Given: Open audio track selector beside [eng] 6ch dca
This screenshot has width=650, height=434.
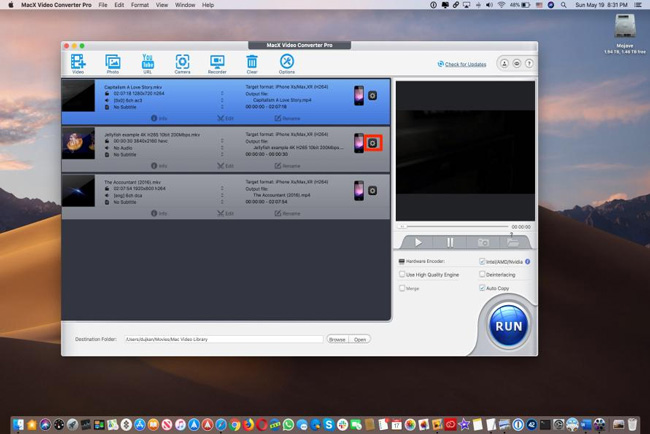Looking at the screenshot, I should tap(222, 195).
